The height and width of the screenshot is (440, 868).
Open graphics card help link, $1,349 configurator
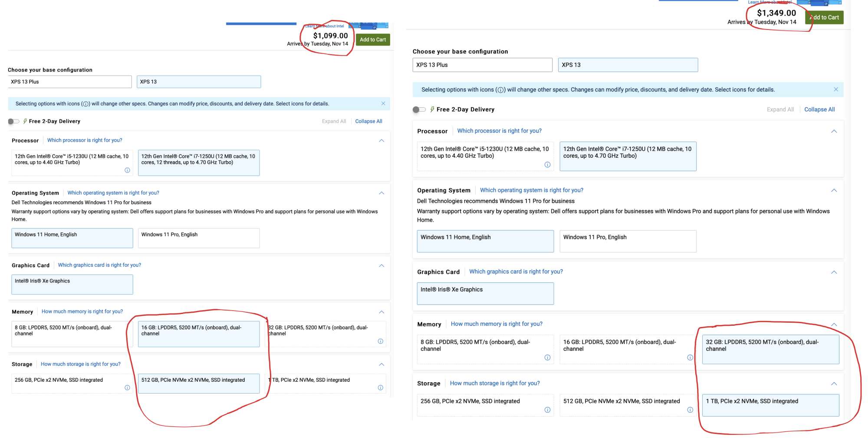(x=516, y=271)
